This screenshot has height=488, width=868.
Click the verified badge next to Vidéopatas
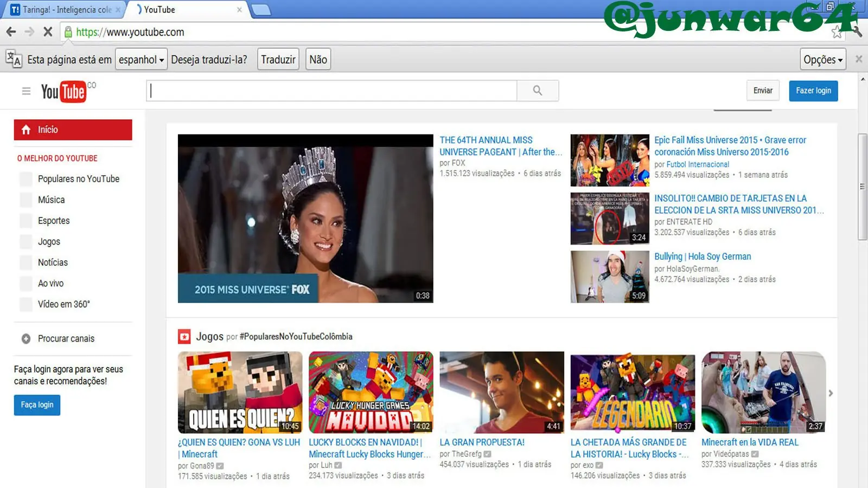tap(755, 454)
